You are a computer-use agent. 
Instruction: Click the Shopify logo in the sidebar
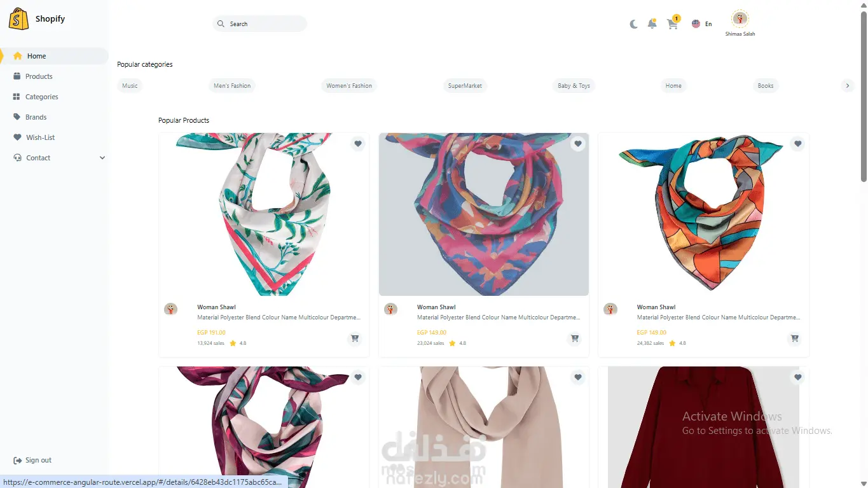(x=19, y=19)
